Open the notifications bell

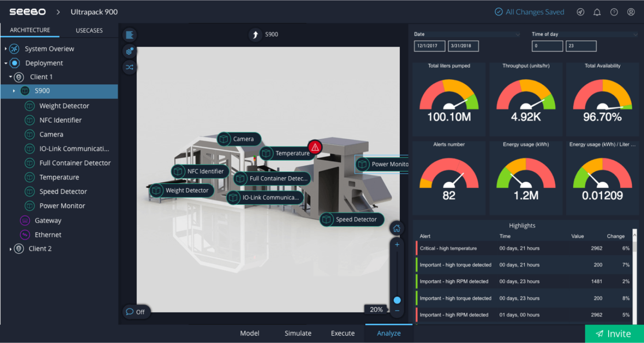[x=597, y=12]
